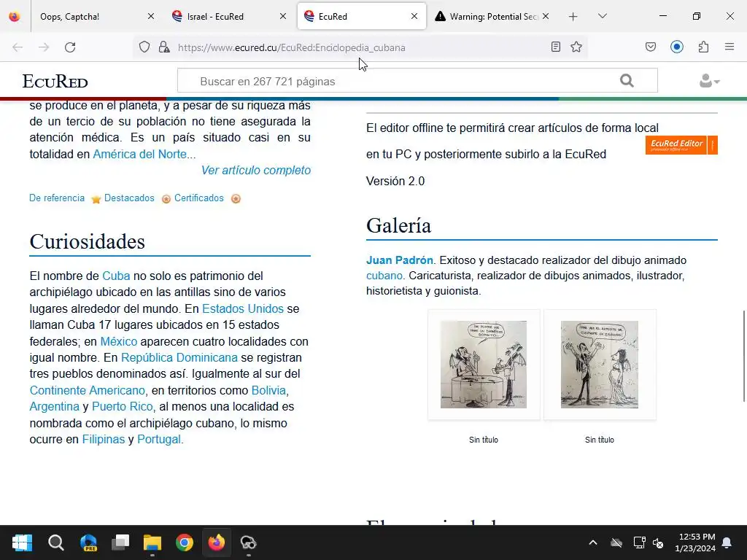Switch to the 'Oops, Captcha!' tab
This screenshot has height=560, width=747.
pyautogui.click(x=90, y=17)
